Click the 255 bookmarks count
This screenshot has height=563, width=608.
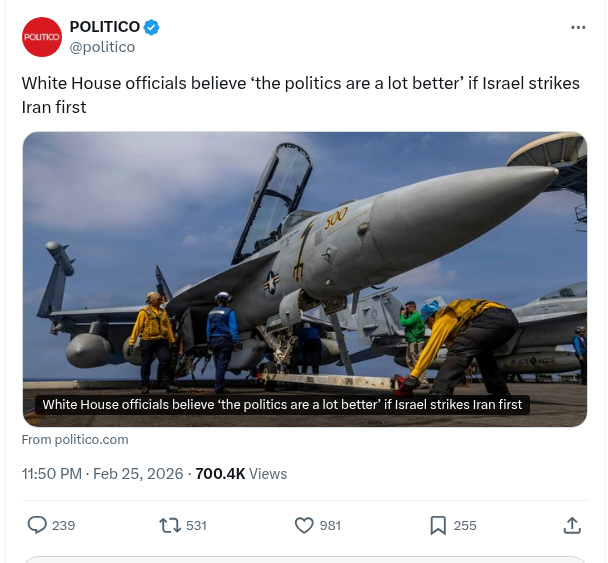coord(465,525)
